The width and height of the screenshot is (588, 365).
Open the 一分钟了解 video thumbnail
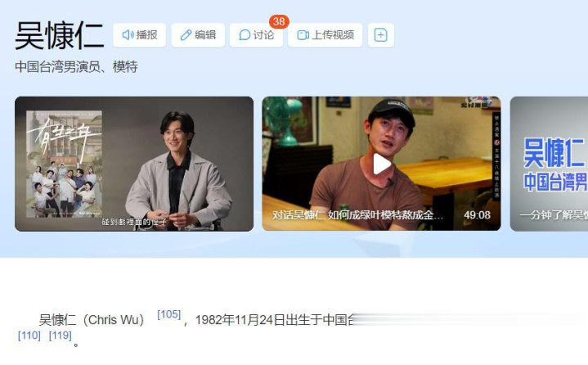point(549,164)
